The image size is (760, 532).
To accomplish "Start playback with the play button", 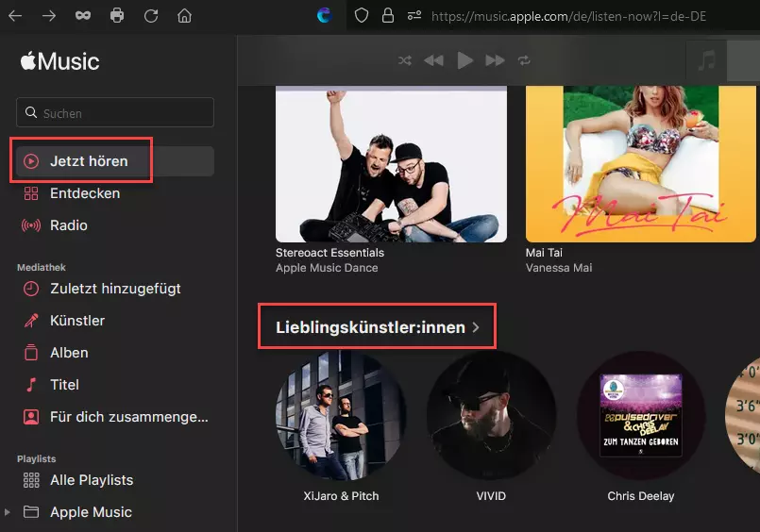I will pos(464,60).
